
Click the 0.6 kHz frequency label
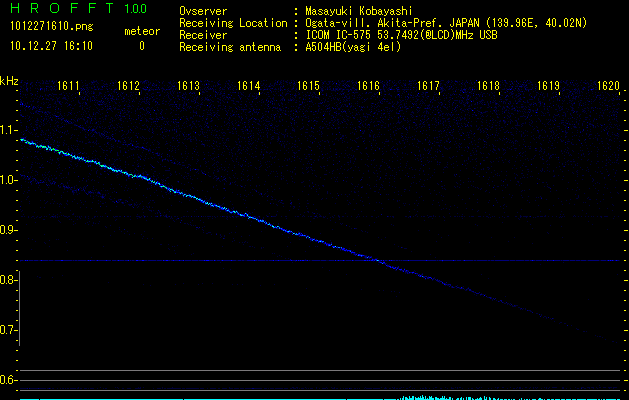[x=8, y=380]
